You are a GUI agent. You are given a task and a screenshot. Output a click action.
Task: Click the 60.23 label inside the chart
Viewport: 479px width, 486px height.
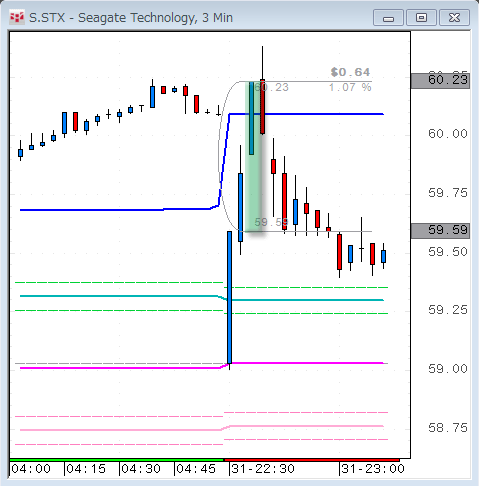coord(271,88)
